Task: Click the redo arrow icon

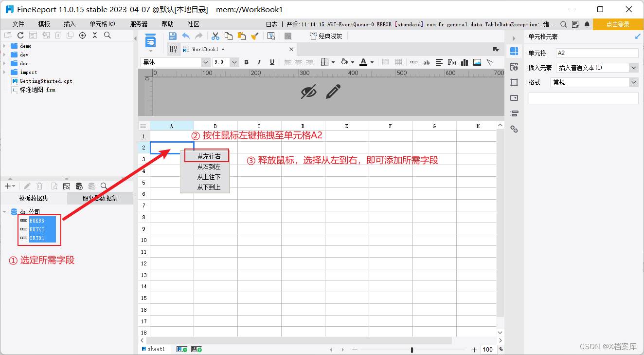Action: 198,36
